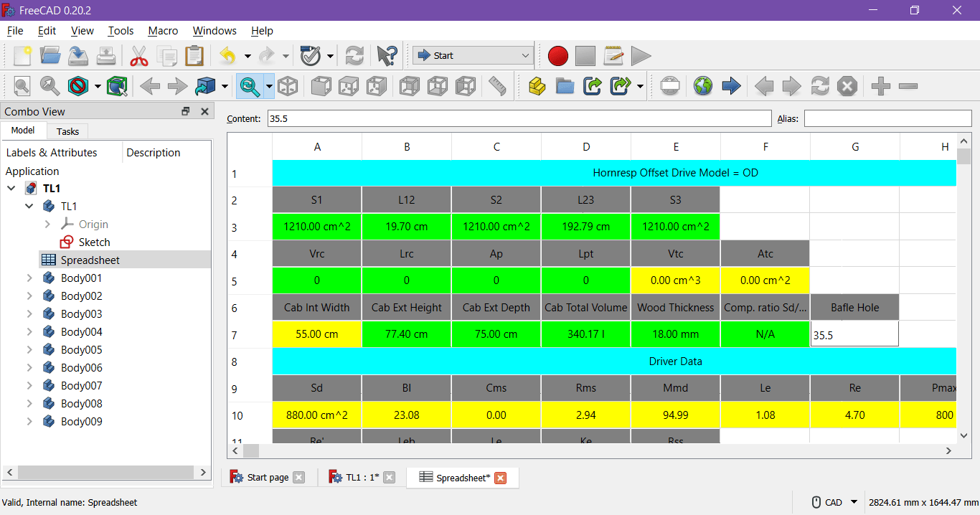Select the 18.00 mm cell
980x515 pixels.
click(x=676, y=334)
